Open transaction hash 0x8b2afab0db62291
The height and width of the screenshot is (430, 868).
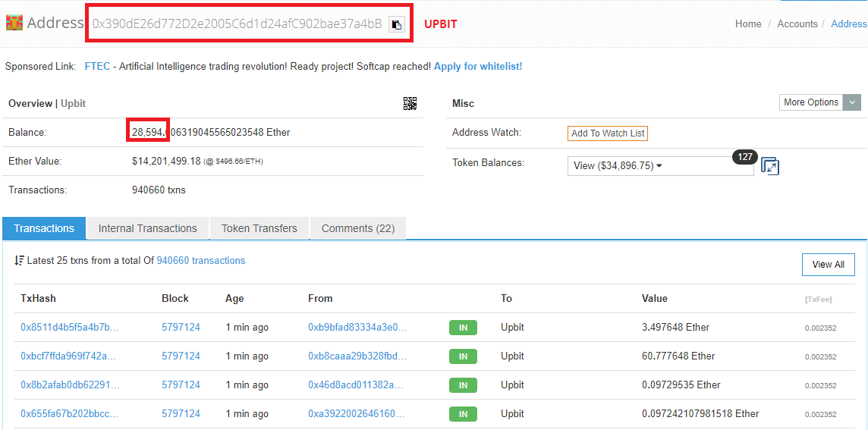pos(70,384)
